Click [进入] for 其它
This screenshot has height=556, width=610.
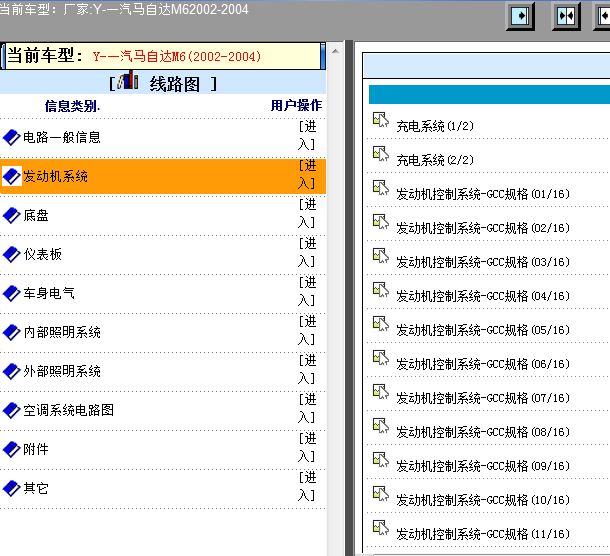[x=307, y=486]
